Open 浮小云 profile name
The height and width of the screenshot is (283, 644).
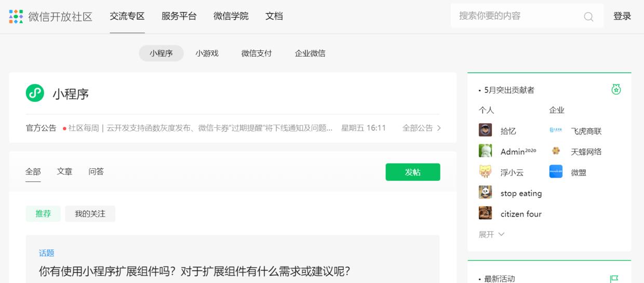(512, 172)
